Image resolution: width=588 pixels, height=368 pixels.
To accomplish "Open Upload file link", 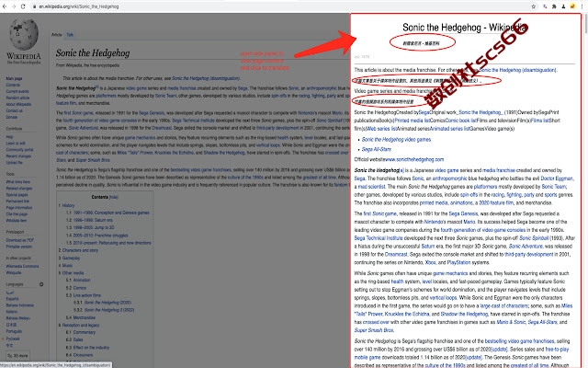I will click(15, 162).
